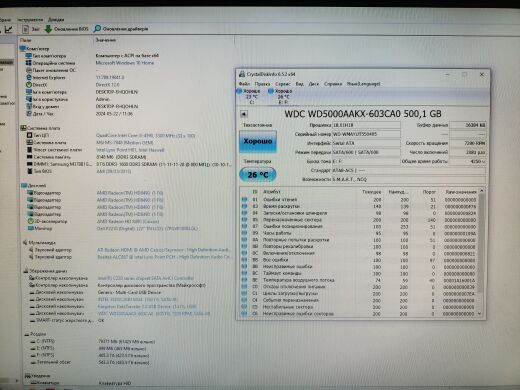
Task: Open the Вид menu in CrystalDiskInfo
Action: 300,84
